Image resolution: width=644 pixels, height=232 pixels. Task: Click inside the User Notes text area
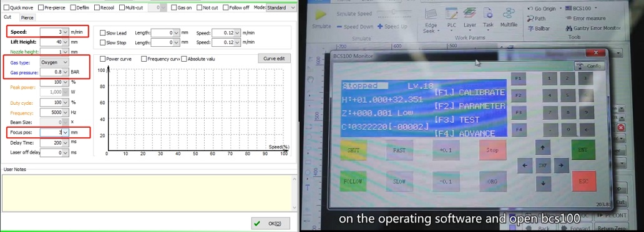(x=149, y=191)
